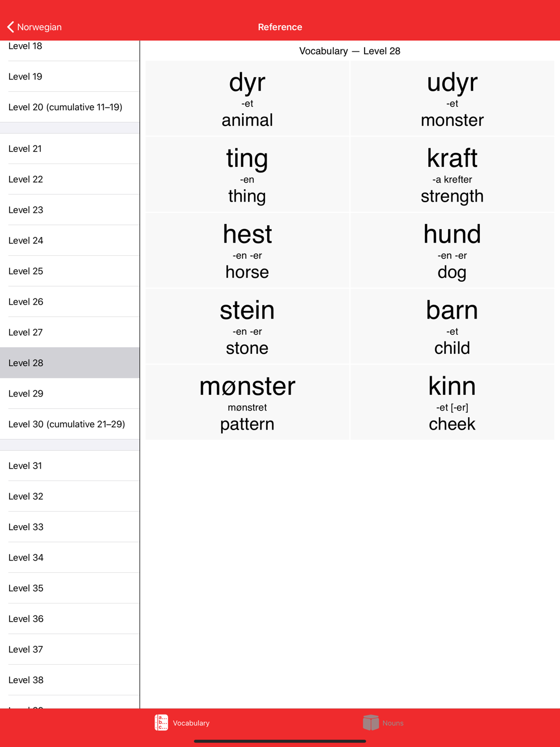Open the Vocabulary tab icon
Screen dimensions: 560x747
coord(161,722)
